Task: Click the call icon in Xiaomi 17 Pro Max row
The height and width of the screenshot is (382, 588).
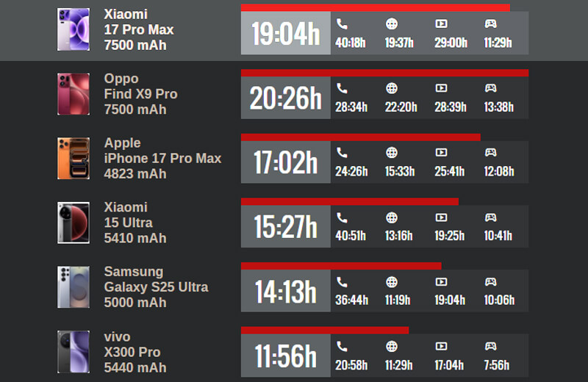Action: tap(342, 24)
